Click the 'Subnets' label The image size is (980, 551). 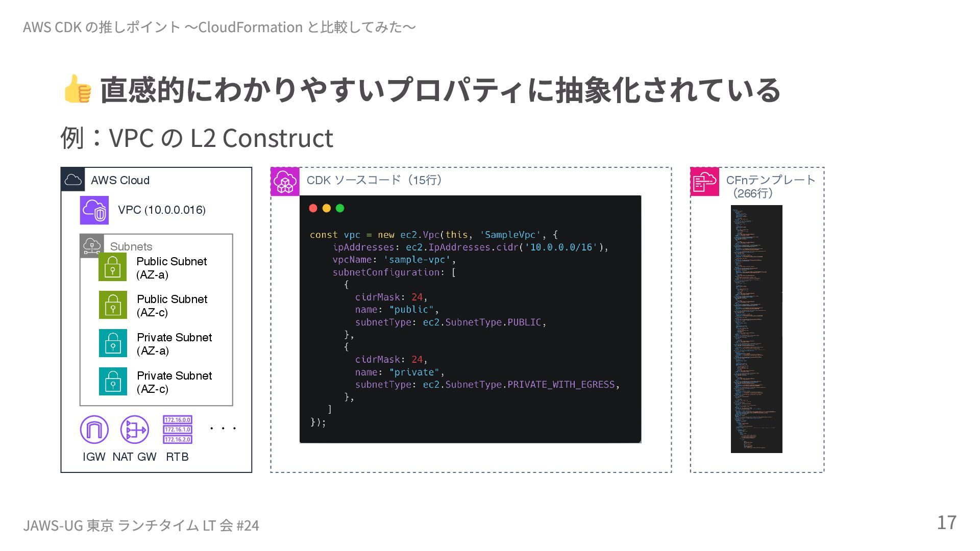point(131,246)
